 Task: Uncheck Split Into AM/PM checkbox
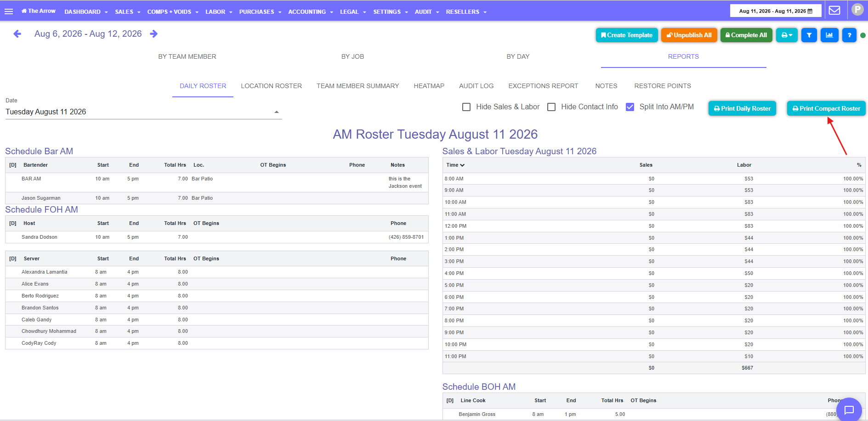tap(630, 107)
